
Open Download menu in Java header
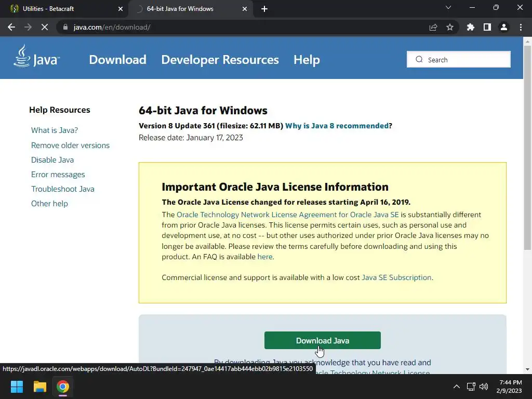click(x=117, y=60)
